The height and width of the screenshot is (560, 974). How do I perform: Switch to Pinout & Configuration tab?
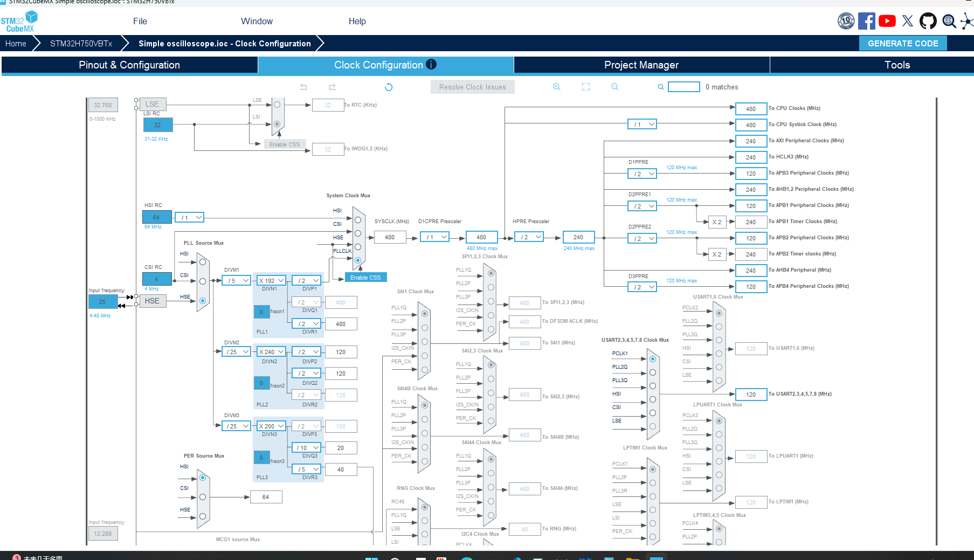[x=129, y=65]
